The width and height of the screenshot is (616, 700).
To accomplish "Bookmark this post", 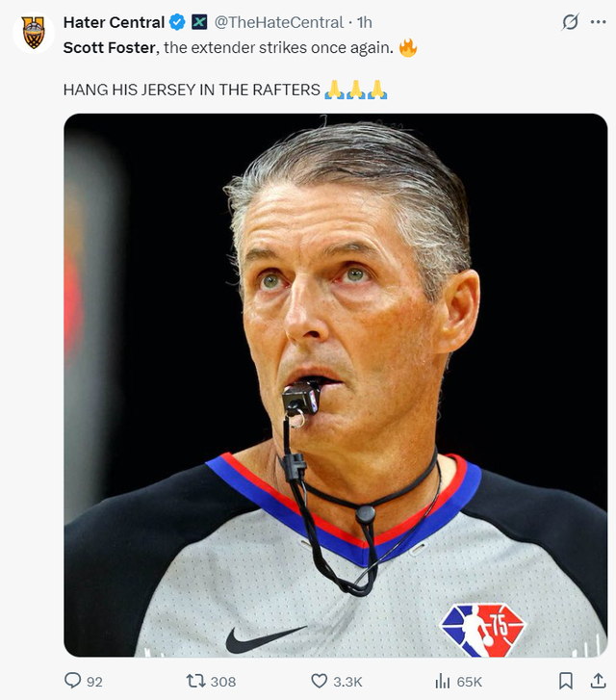I will 567,681.
